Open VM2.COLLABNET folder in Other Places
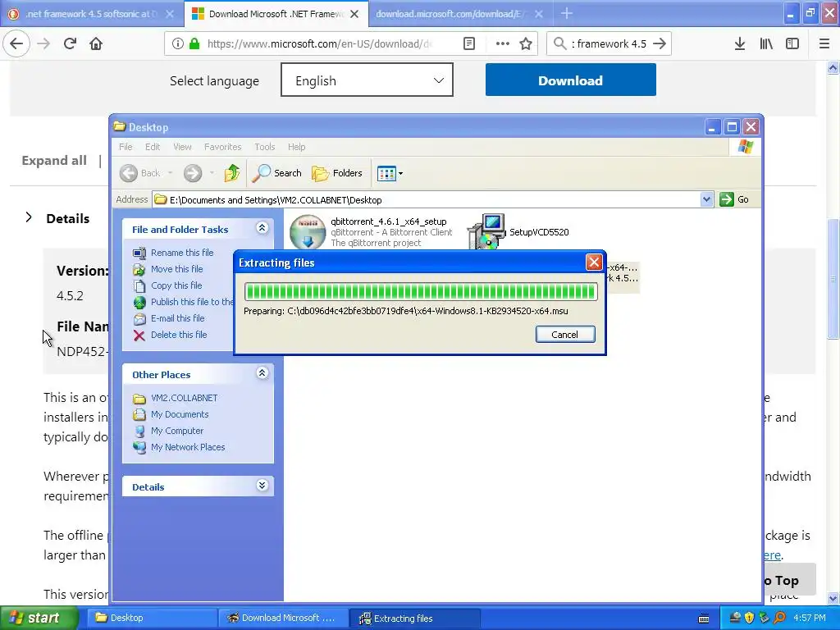The width and height of the screenshot is (840, 630). [185, 398]
